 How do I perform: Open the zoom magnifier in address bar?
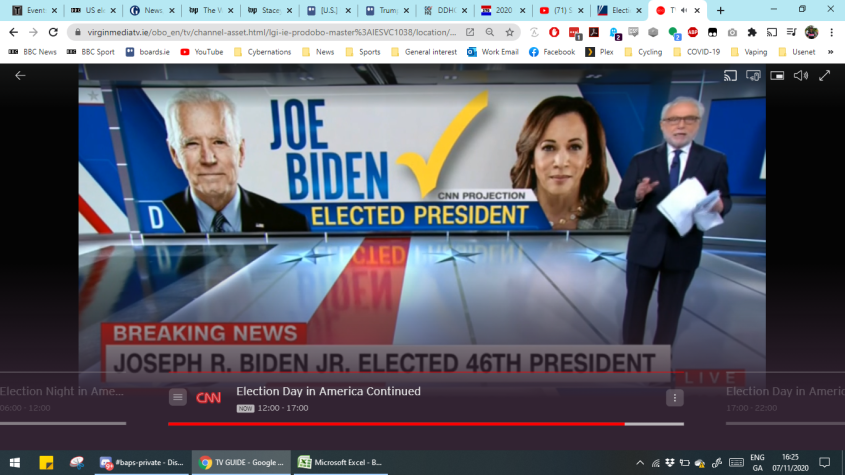coord(489,32)
